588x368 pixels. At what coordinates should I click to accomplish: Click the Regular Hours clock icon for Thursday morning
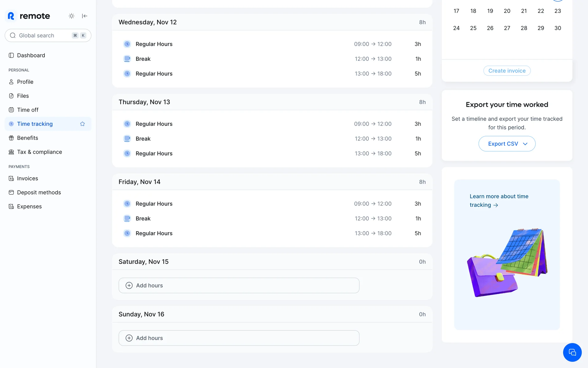127,124
